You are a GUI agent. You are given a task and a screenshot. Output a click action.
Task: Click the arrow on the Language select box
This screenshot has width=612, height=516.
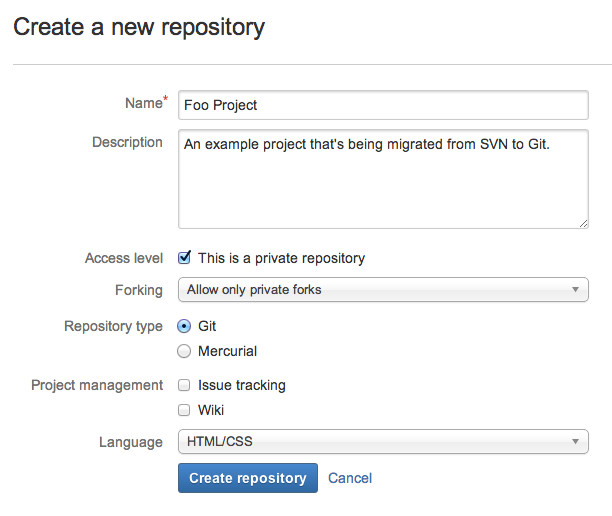(x=575, y=441)
